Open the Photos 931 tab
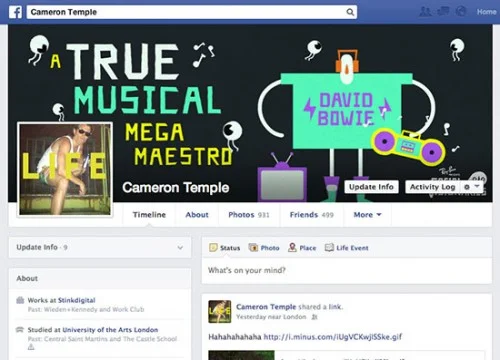 pos(249,215)
